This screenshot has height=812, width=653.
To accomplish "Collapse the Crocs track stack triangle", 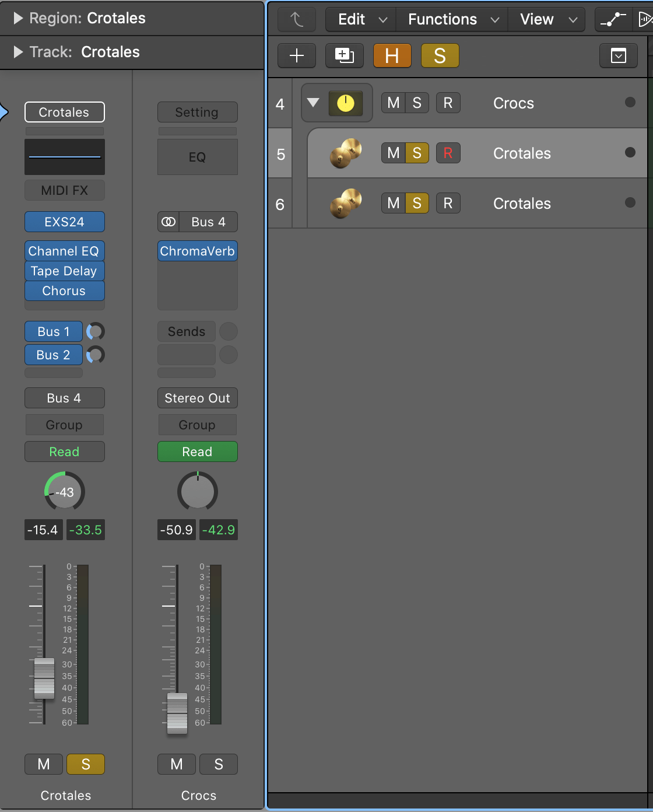I will pos(313,103).
